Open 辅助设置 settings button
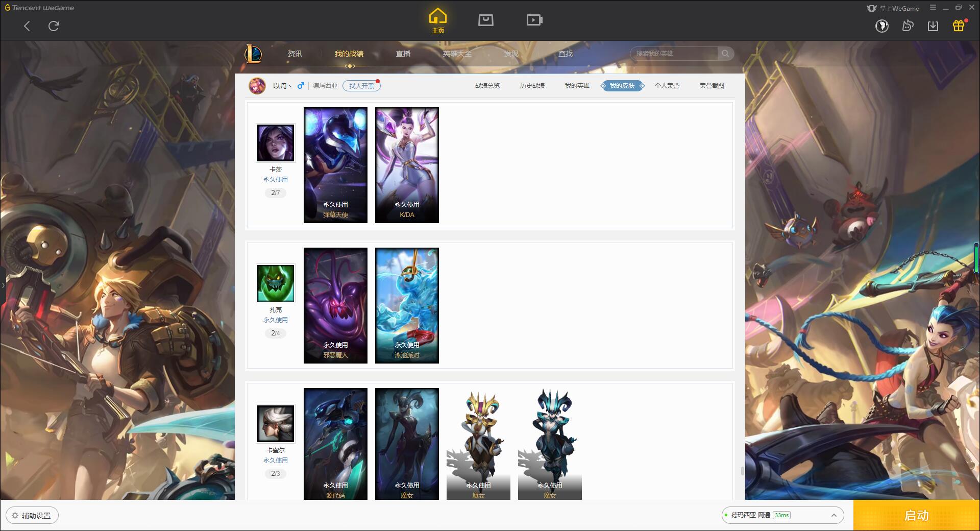The height and width of the screenshot is (531, 980). coord(32,516)
